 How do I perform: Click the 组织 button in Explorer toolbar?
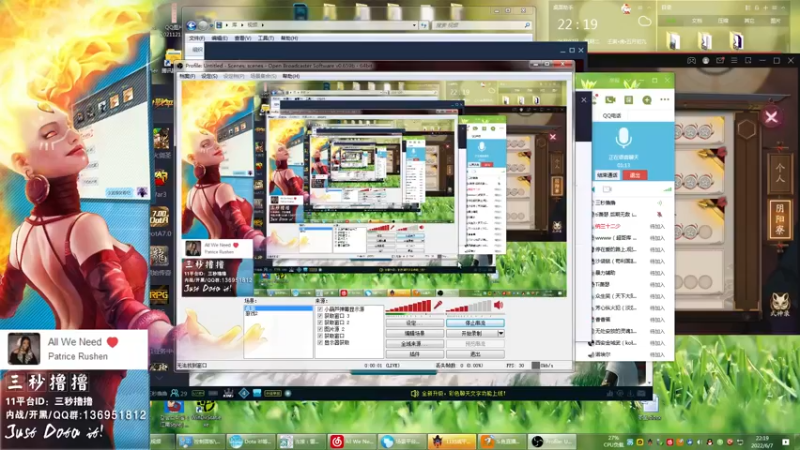pos(197,49)
